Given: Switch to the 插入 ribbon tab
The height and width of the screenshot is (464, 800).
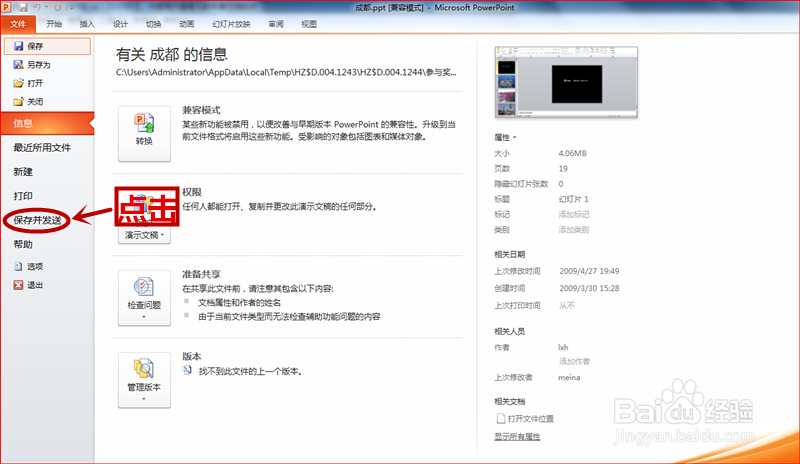Looking at the screenshot, I should pos(87,24).
